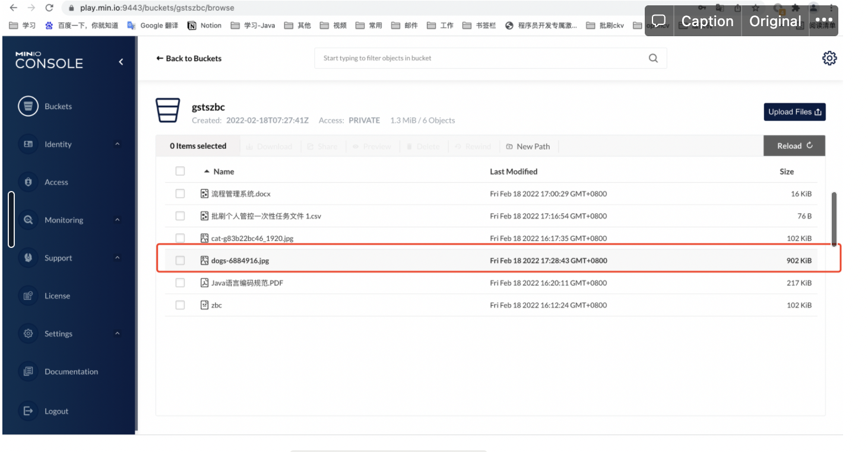
Task: Open the Notion bookmark
Action: click(205, 26)
